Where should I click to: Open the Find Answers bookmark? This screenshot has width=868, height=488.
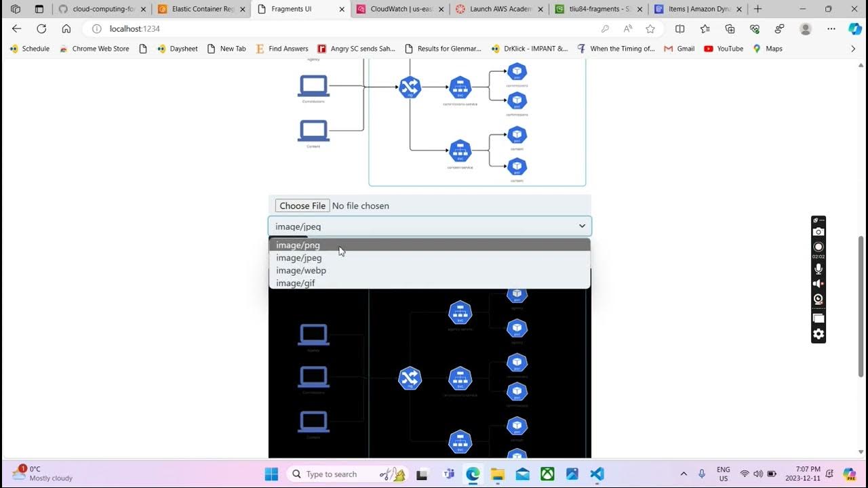(282, 49)
